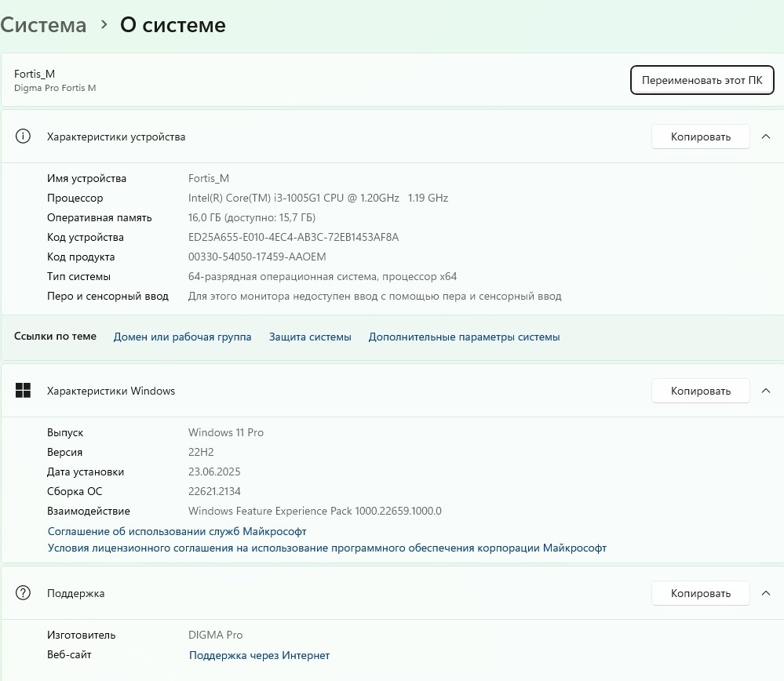Open Защита системы link

[x=310, y=337]
